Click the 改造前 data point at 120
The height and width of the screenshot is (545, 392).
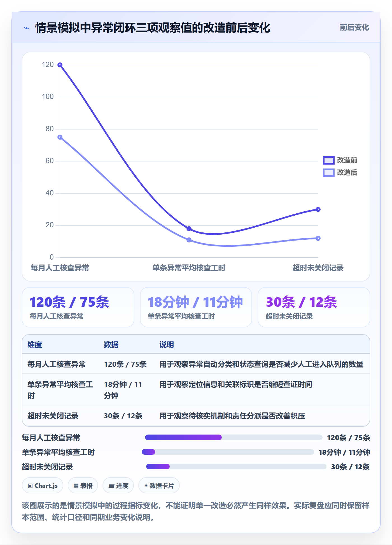(x=60, y=65)
